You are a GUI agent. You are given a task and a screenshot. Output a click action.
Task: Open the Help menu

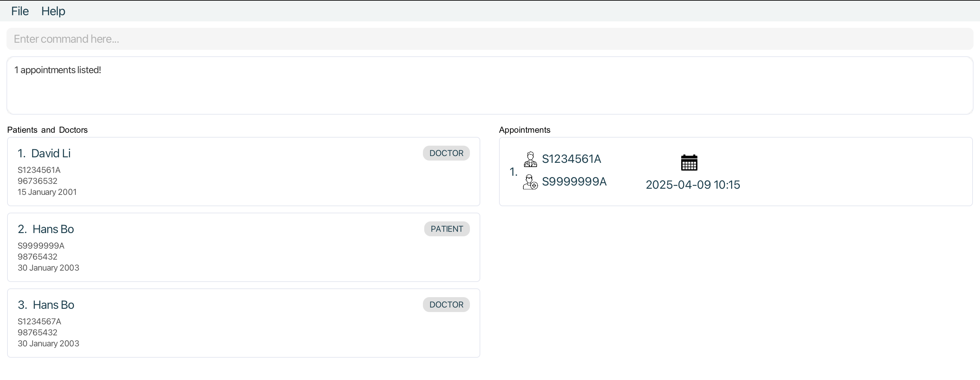(53, 11)
